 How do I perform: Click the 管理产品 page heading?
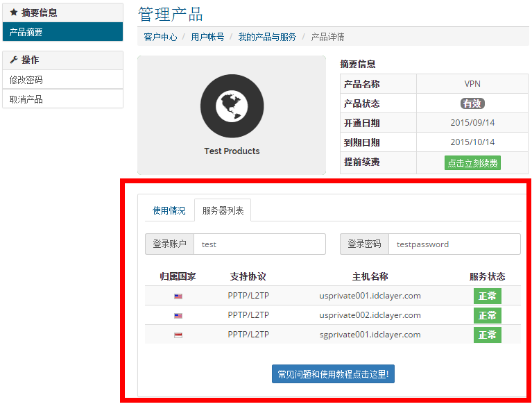coord(171,15)
